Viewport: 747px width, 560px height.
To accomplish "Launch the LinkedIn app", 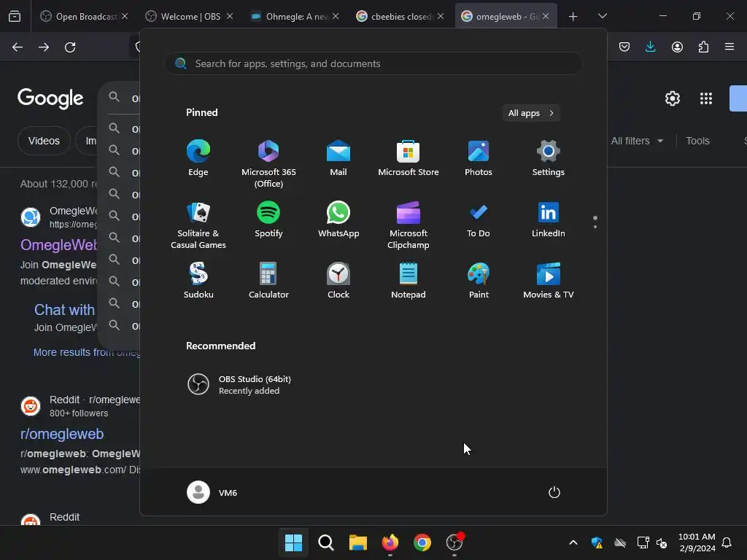I will (549, 219).
